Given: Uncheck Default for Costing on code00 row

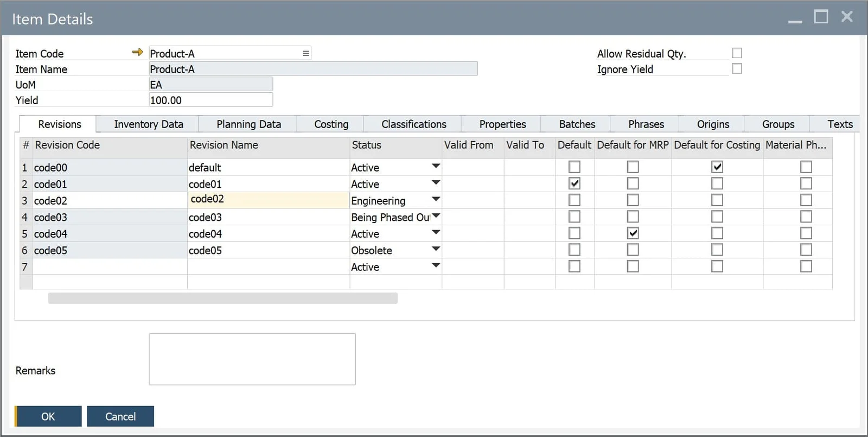Looking at the screenshot, I should click(717, 167).
